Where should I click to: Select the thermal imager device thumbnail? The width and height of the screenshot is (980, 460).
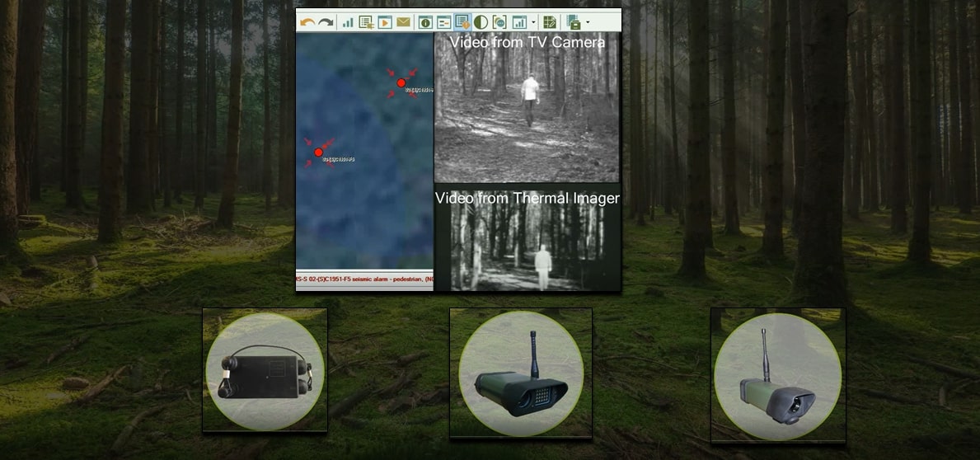tap(778, 375)
